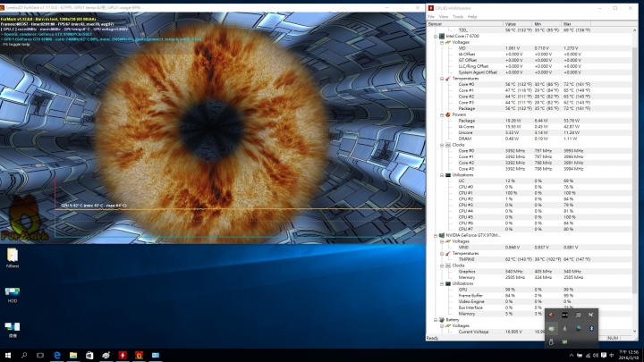Click the Windows Start button
Screen dimensions: 644x362
pyautogui.click(x=7, y=355)
